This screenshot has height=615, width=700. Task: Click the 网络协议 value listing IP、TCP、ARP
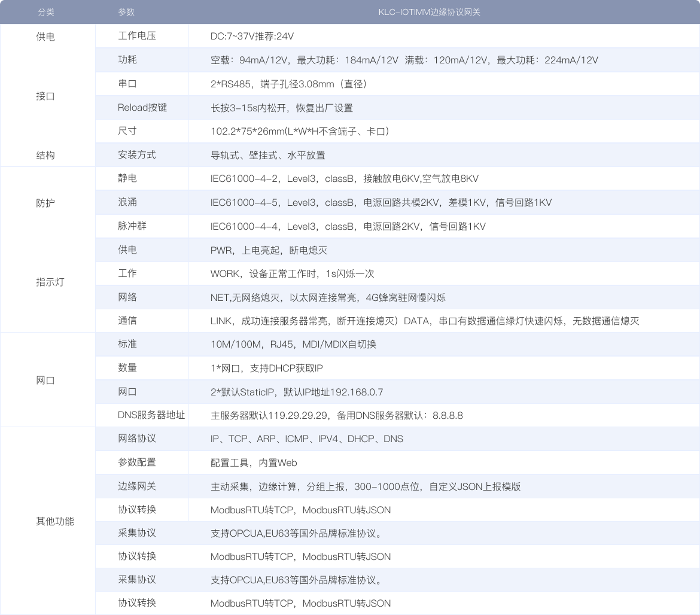(x=305, y=439)
